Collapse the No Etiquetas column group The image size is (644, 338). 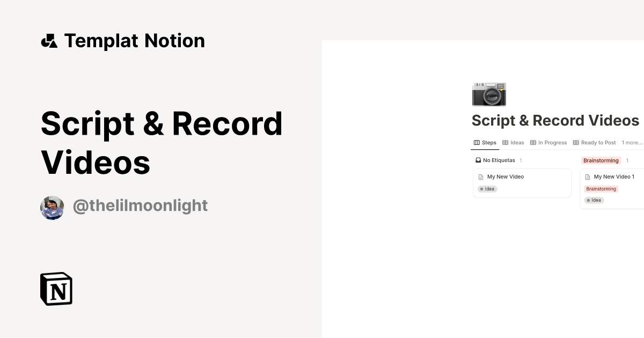499,160
